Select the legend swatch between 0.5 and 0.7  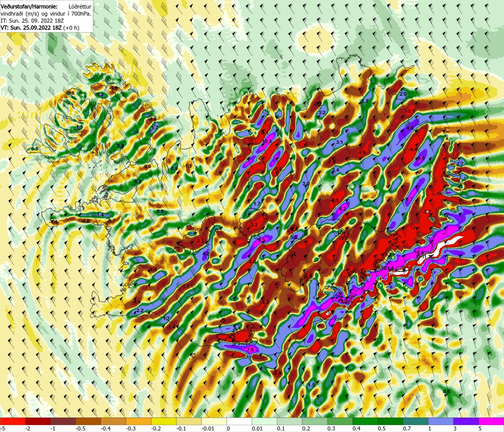coord(391,421)
